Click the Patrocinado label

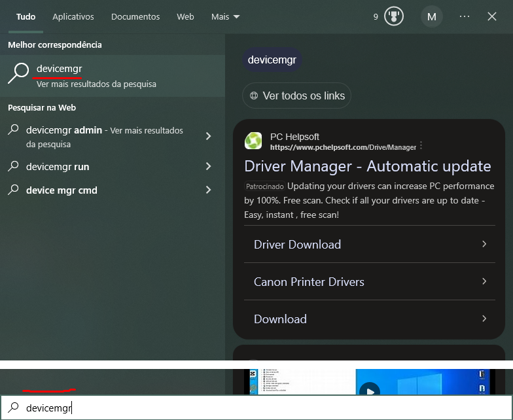click(x=264, y=186)
